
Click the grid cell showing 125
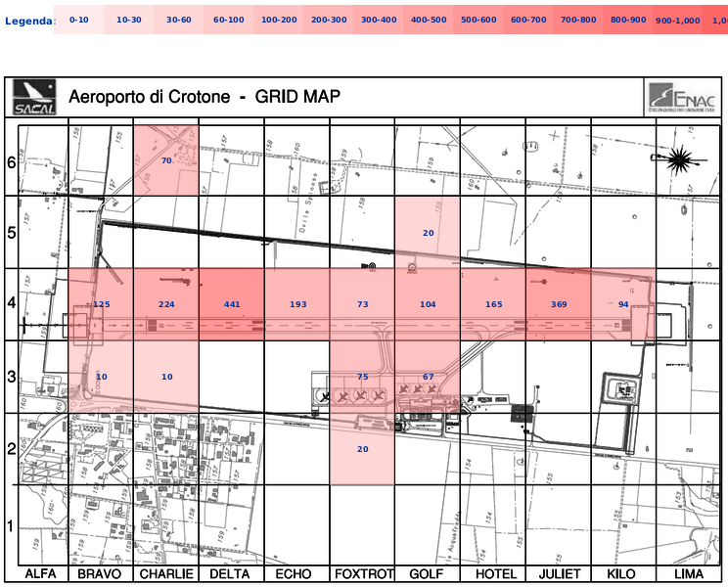101,304
